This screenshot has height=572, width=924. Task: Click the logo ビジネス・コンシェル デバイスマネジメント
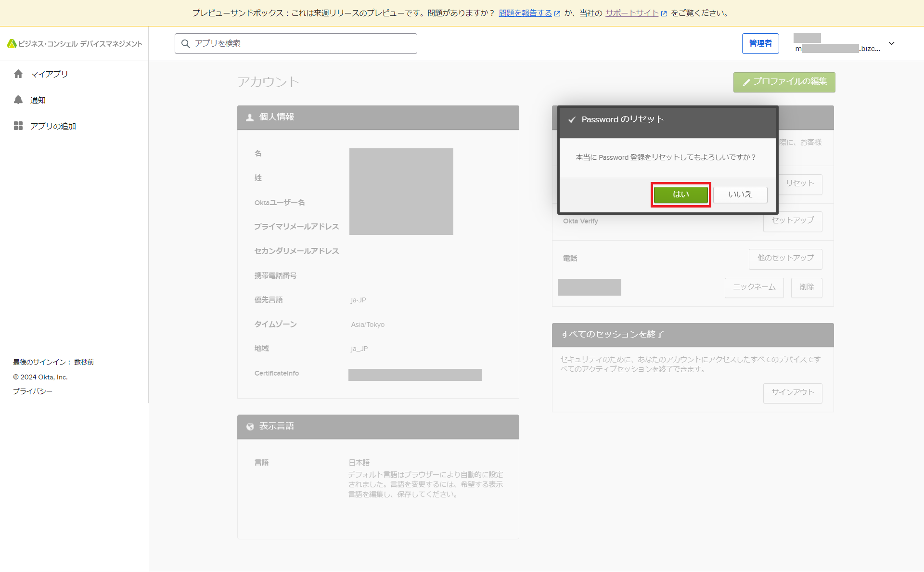75,44
